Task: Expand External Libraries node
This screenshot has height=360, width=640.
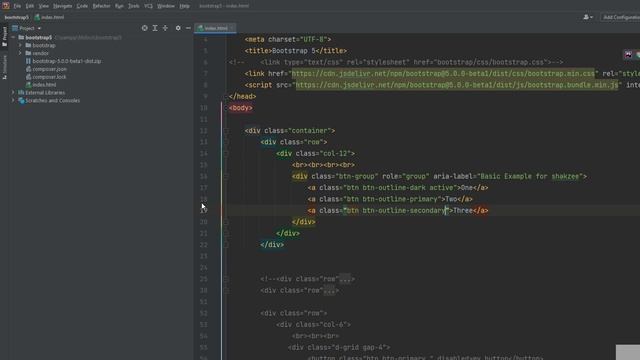Action: [x=13, y=93]
